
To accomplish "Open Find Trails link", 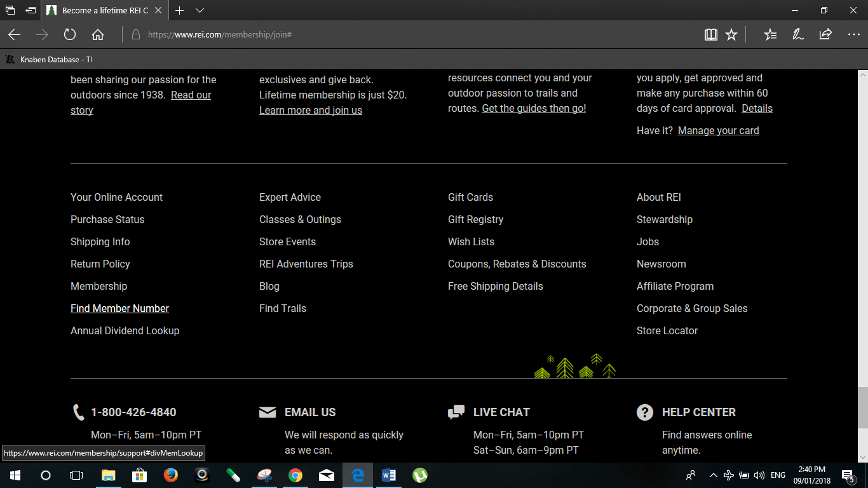I will [x=282, y=308].
